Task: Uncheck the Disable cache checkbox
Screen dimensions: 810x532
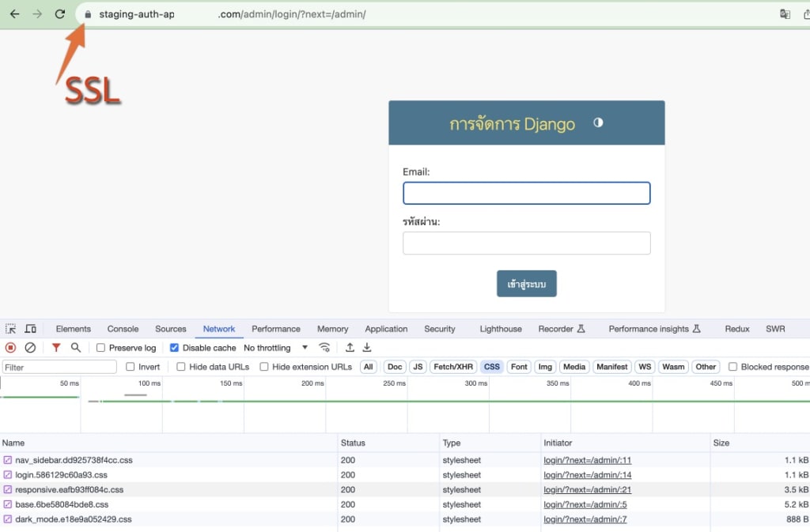Action: coord(174,348)
